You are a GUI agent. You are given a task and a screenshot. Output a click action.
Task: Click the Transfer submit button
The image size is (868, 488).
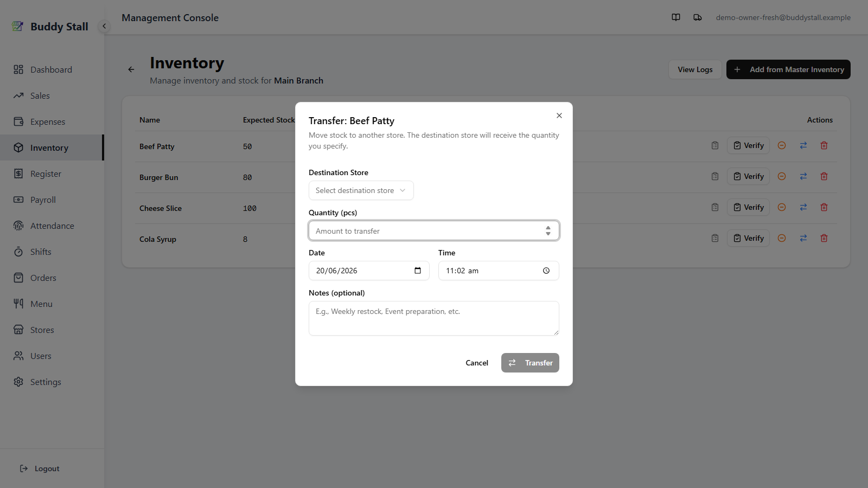coord(530,363)
